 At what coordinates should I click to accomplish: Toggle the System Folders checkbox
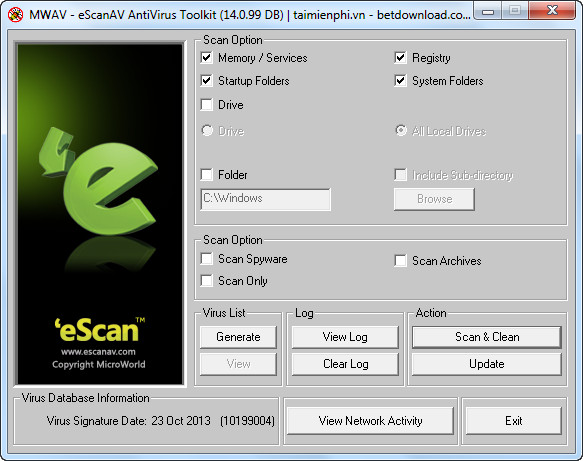pyautogui.click(x=400, y=81)
